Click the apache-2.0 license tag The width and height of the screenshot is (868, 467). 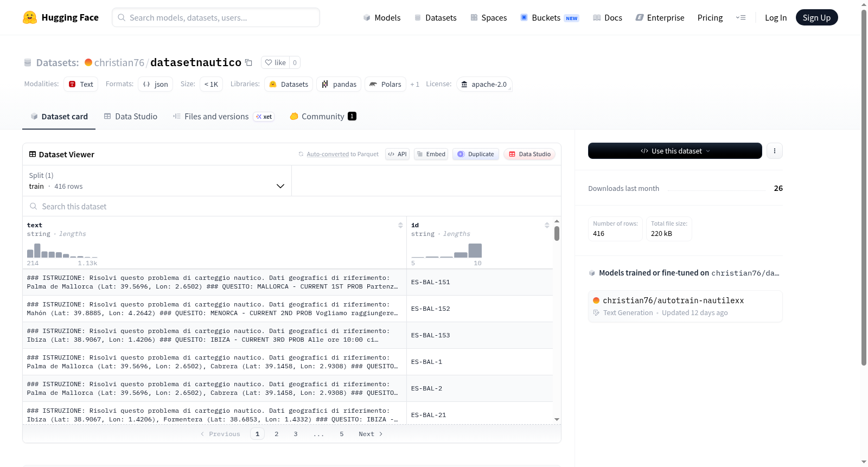coord(484,84)
